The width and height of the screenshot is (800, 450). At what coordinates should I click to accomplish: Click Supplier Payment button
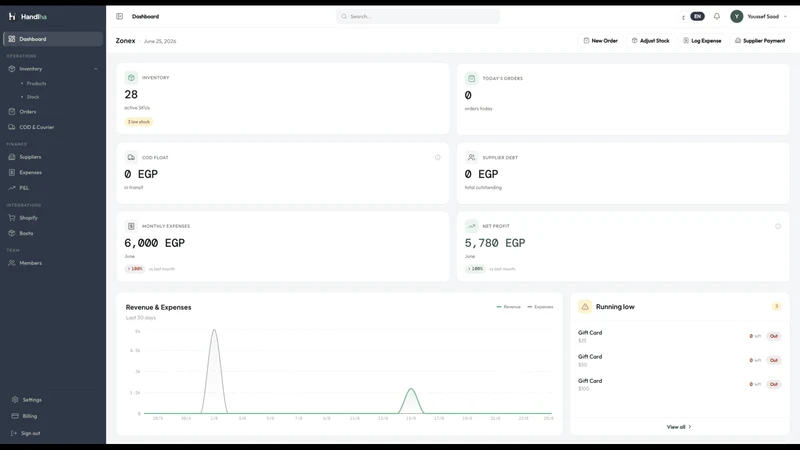point(760,40)
